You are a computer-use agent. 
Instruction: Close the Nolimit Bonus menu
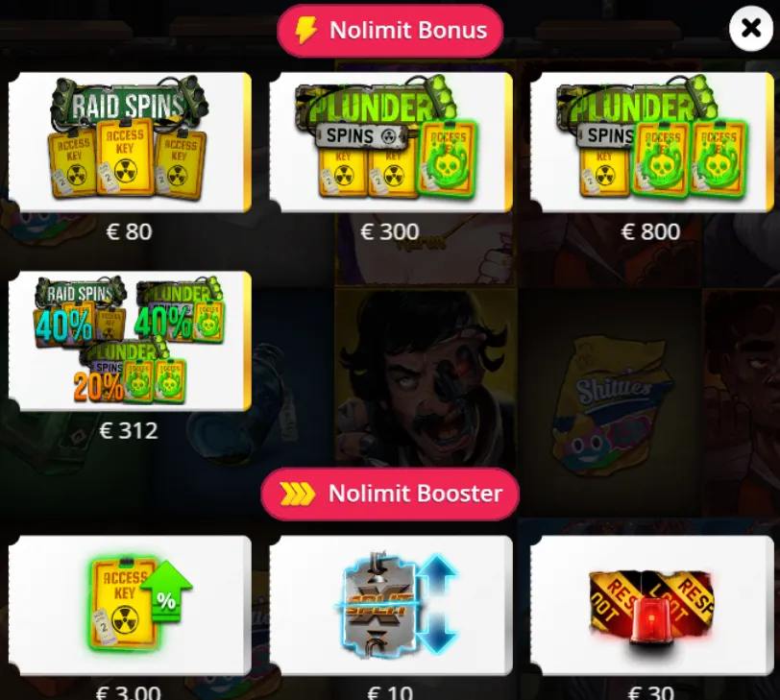tap(750, 29)
